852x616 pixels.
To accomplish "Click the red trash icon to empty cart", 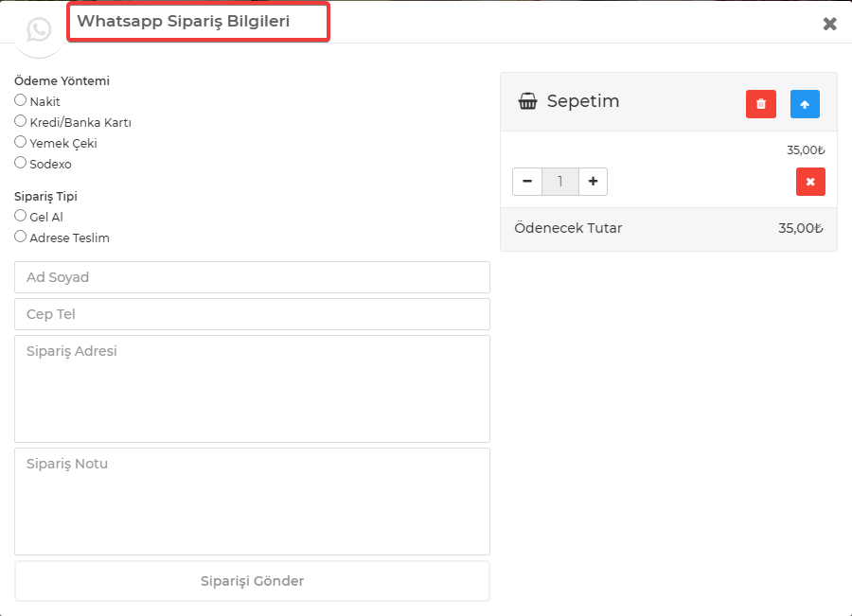I will tap(761, 104).
